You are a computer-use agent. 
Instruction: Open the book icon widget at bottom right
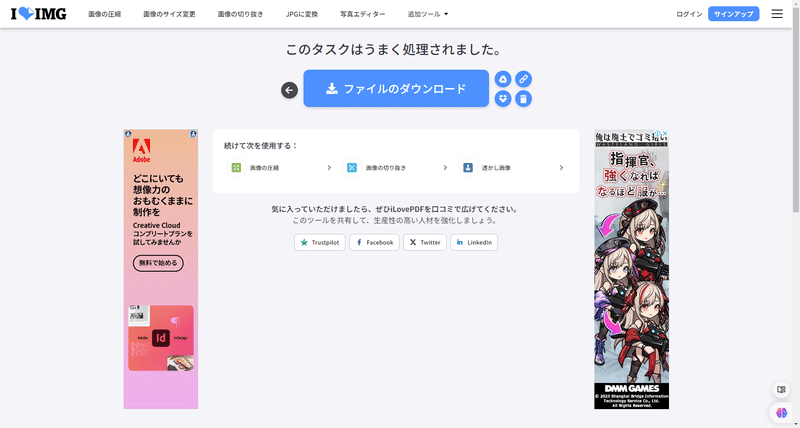(x=781, y=390)
